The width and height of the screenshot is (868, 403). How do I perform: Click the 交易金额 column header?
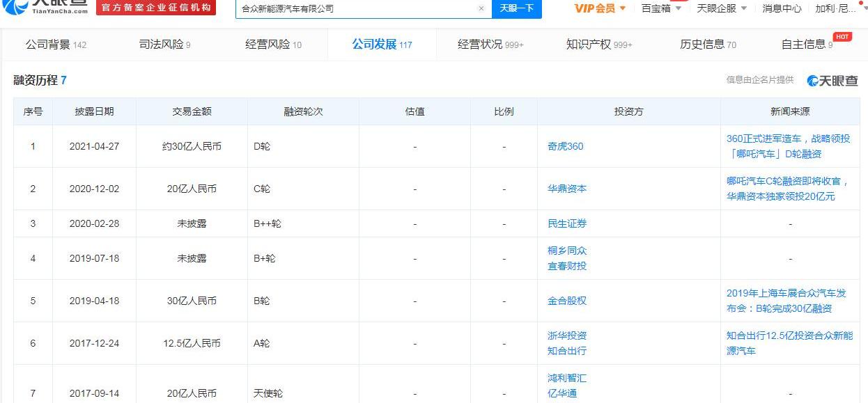[192, 111]
